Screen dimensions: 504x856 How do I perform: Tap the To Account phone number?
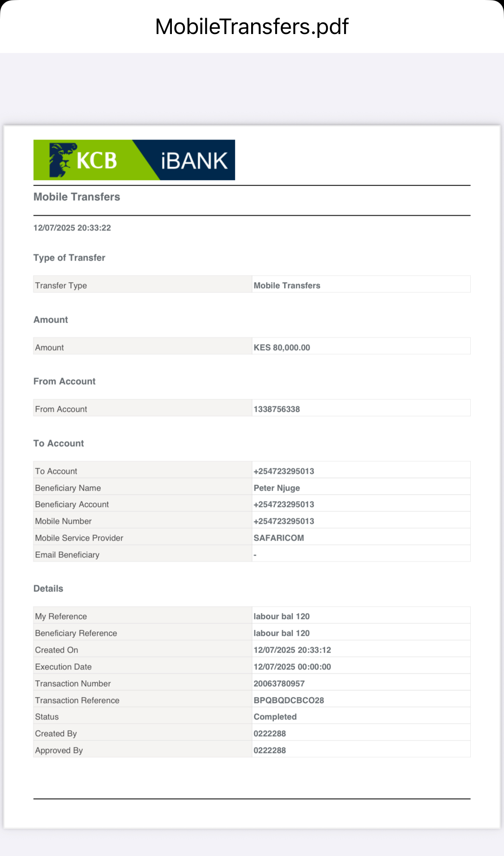pos(284,471)
